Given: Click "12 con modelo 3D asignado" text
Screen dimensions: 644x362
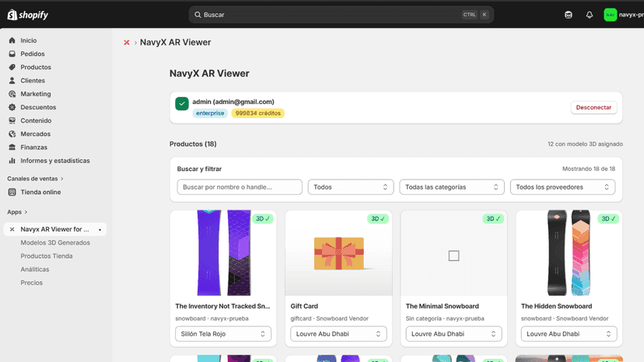Looking at the screenshot, I should (585, 144).
